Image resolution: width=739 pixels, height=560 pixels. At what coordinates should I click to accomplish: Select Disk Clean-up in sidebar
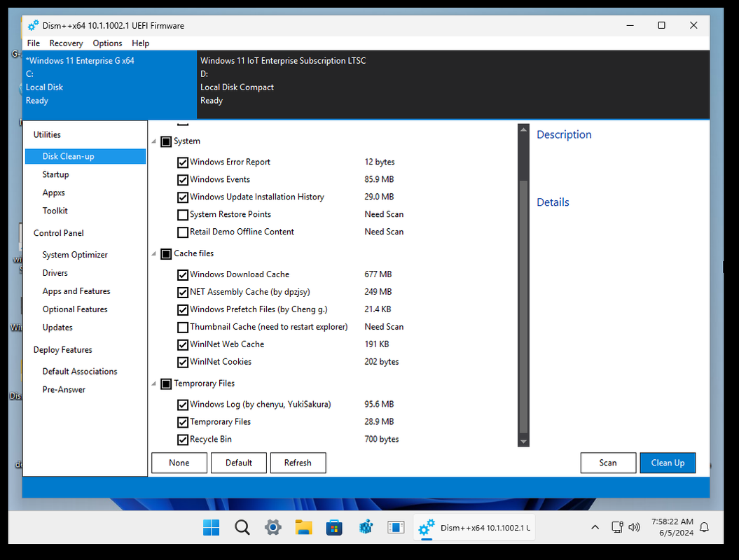tap(85, 156)
